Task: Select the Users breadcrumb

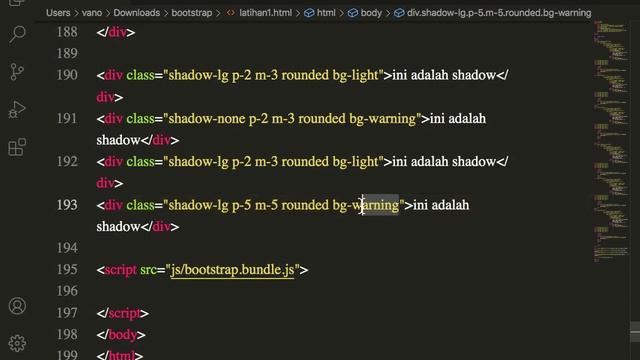Action: pos(58,13)
